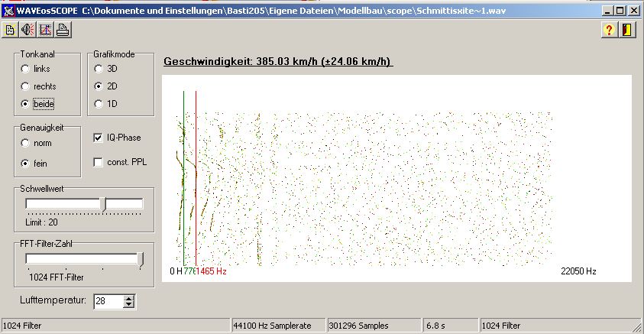Click the printer icon to print
The image size is (644, 334).
click(x=63, y=31)
